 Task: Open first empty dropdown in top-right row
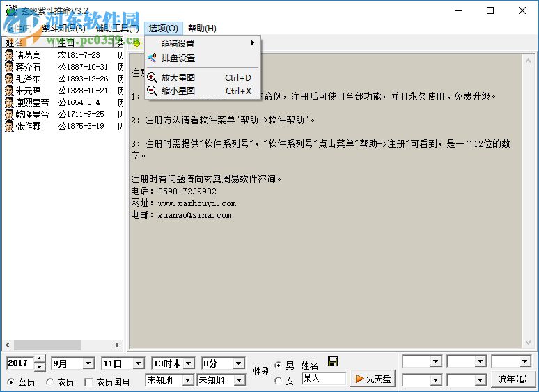[436, 361]
